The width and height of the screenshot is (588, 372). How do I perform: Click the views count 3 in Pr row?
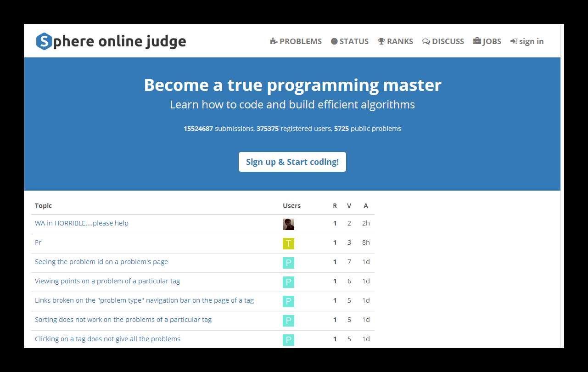click(349, 242)
